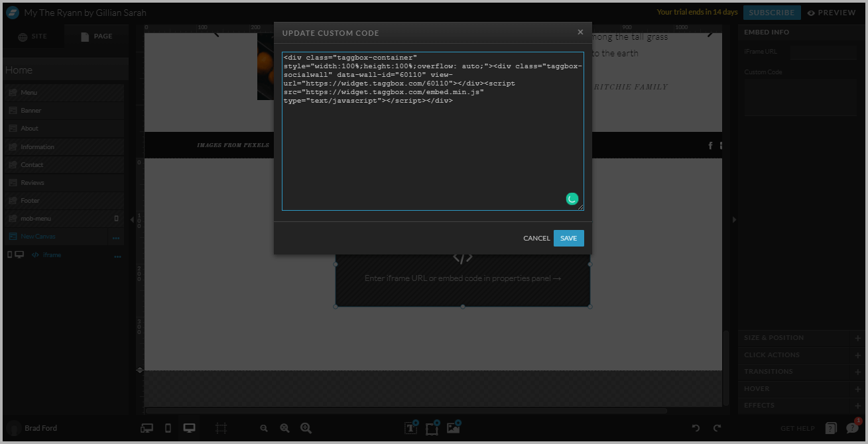
Task: Toggle phone visibility for the iframe layer
Action: click(x=10, y=254)
